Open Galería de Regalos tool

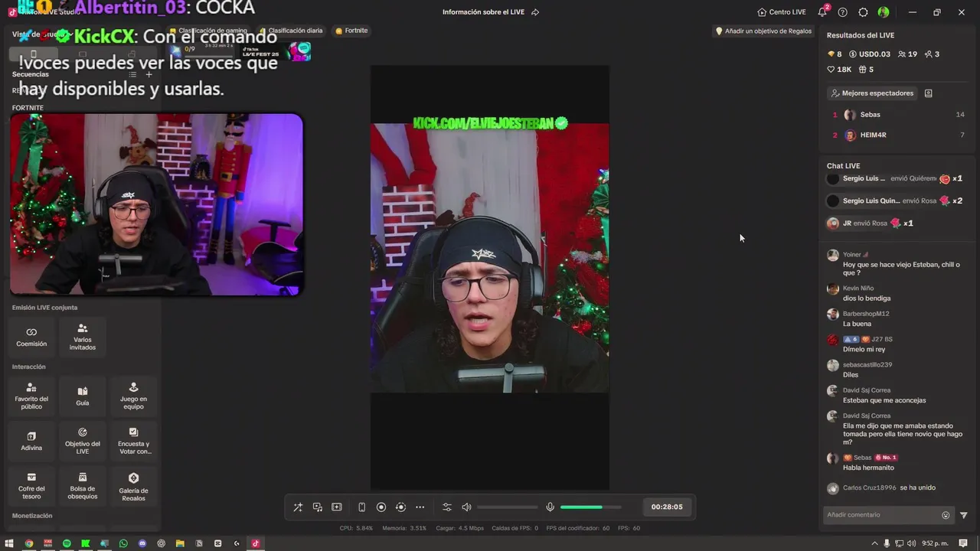(133, 486)
